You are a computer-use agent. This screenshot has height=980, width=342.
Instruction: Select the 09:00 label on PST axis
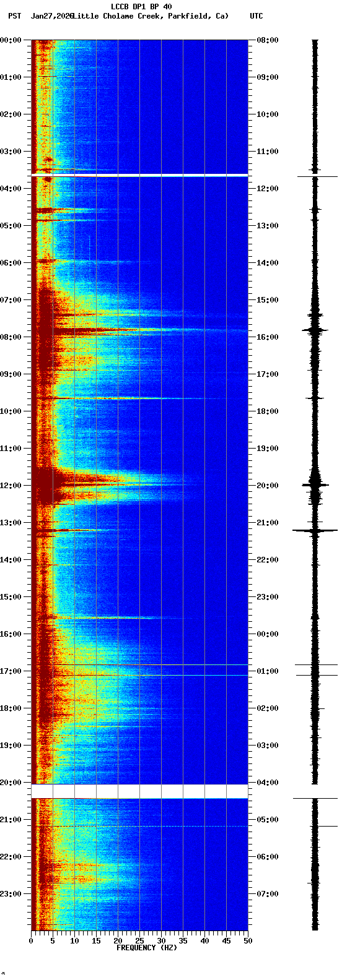[x=10, y=374]
